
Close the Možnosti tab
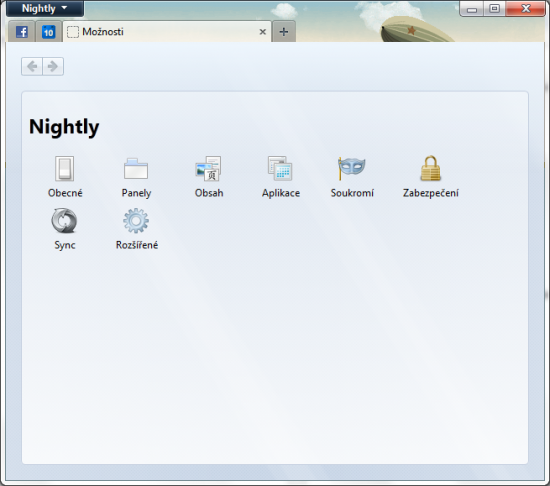point(262,32)
